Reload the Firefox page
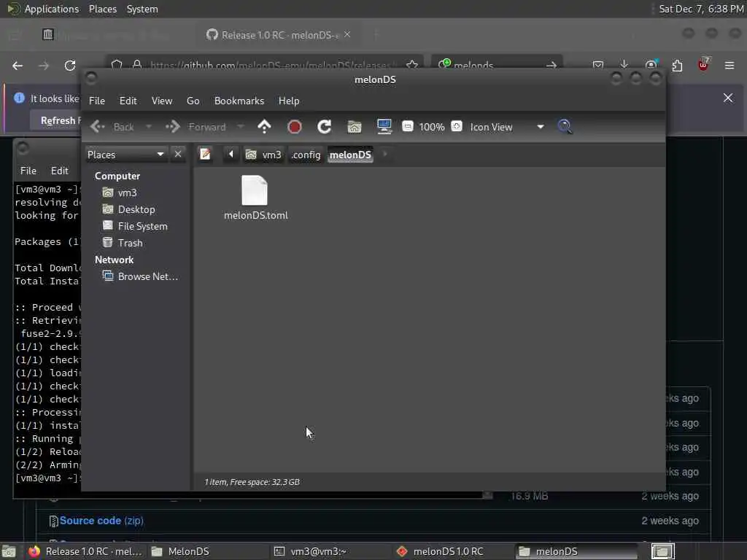The width and height of the screenshot is (747, 560). pyautogui.click(x=70, y=66)
